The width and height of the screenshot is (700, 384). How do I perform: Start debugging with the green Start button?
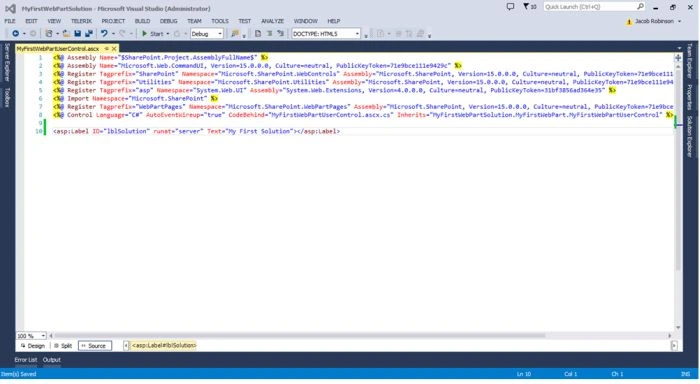coord(153,33)
